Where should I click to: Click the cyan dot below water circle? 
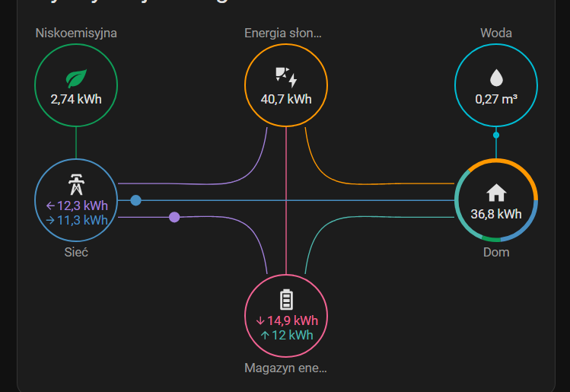point(496,135)
